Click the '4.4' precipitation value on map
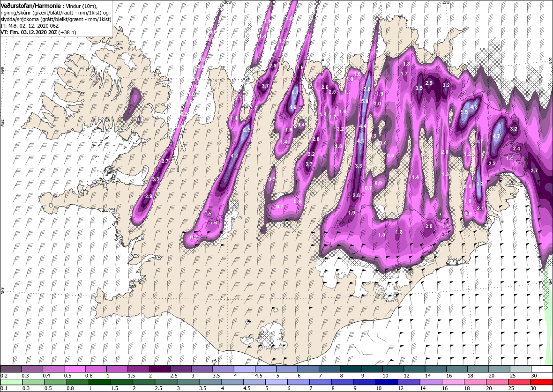Viewport: 553px width, 392px height. (x=363, y=126)
